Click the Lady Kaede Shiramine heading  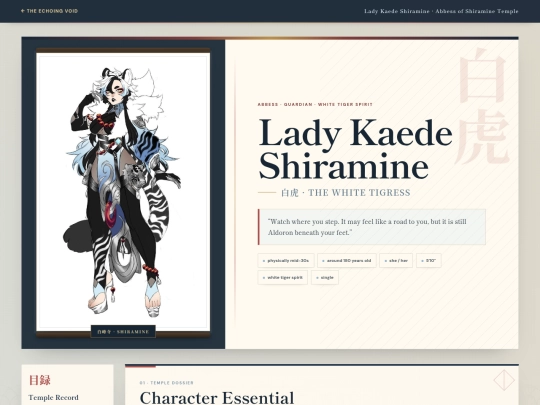(355, 149)
